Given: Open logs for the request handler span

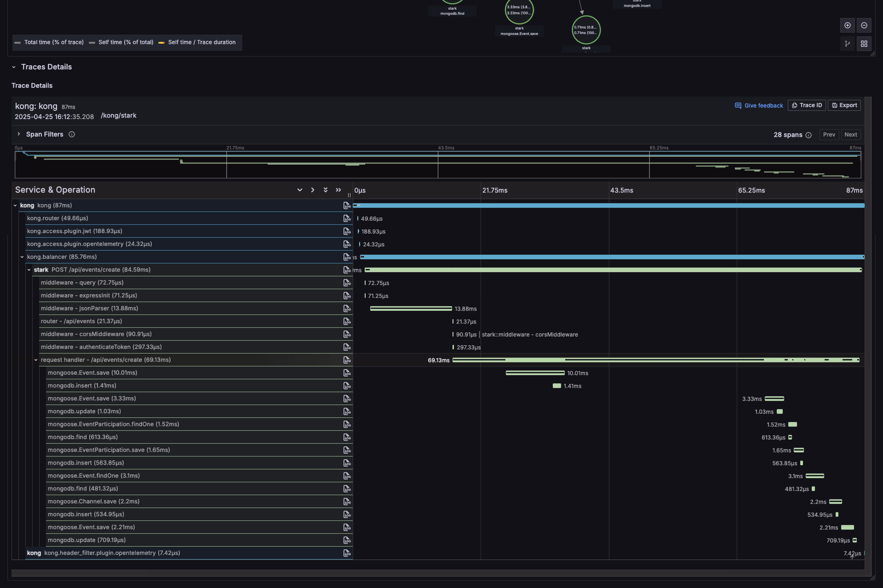Looking at the screenshot, I should click(347, 360).
